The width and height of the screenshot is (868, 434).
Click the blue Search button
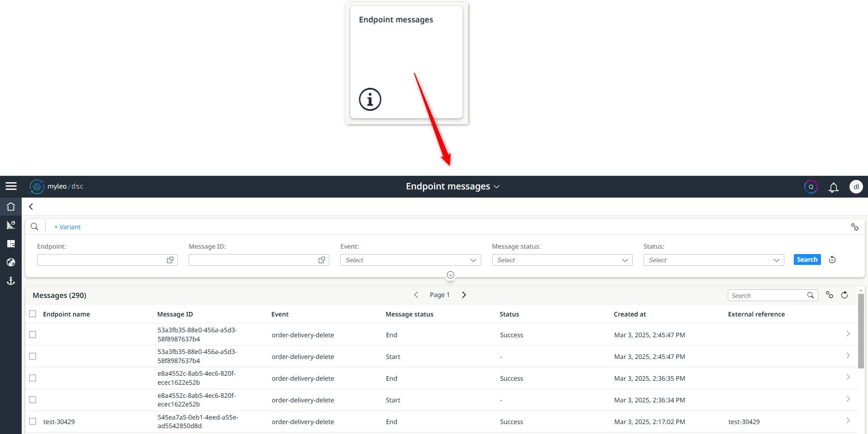pyautogui.click(x=806, y=259)
